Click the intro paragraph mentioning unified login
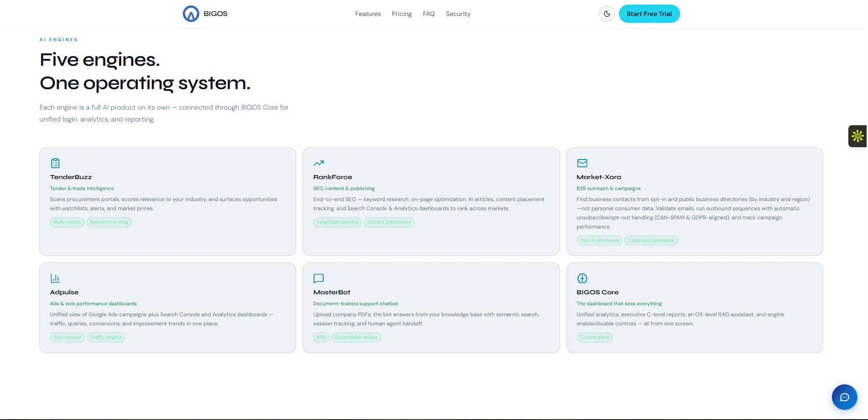868x420 pixels. coord(164,113)
